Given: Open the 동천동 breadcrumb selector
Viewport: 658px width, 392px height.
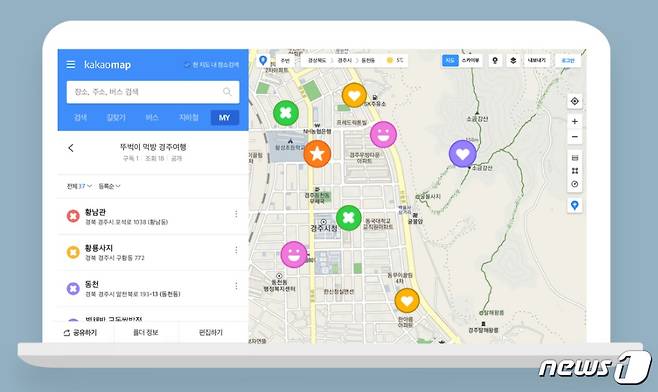Looking at the screenshot, I should pos(368,60).
